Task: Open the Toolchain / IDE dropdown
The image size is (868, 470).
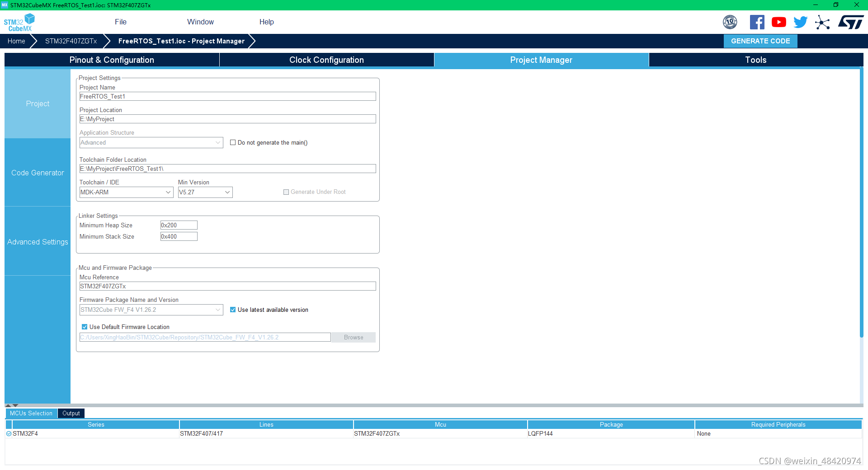Action: pos(126,192)
